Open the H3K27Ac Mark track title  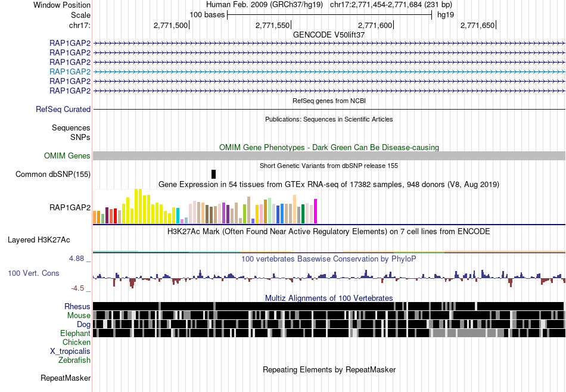(x=329, y=231)
